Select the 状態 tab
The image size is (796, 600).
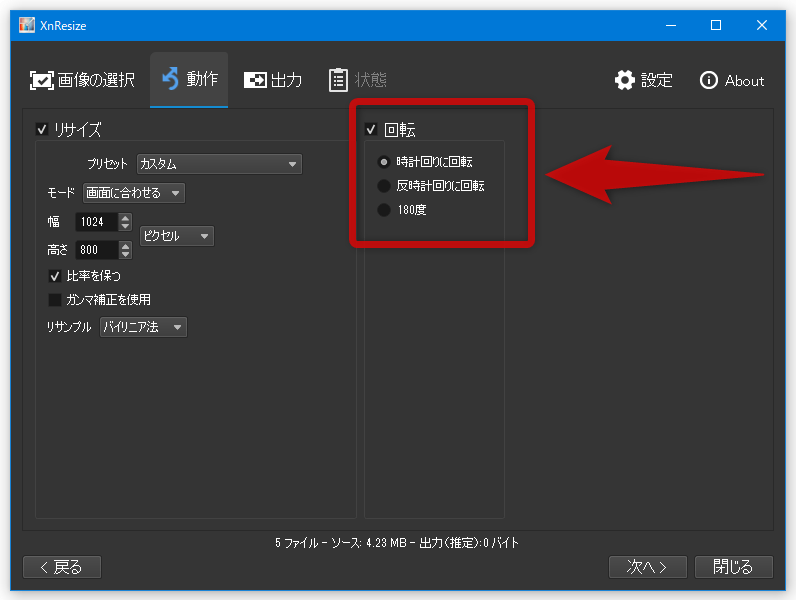pos(358,80)
